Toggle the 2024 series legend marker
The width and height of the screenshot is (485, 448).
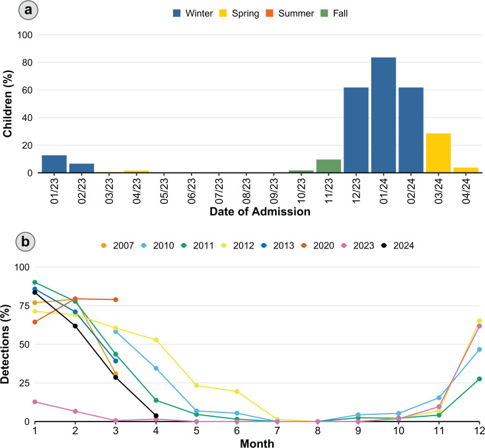click(x=384, y=246)
